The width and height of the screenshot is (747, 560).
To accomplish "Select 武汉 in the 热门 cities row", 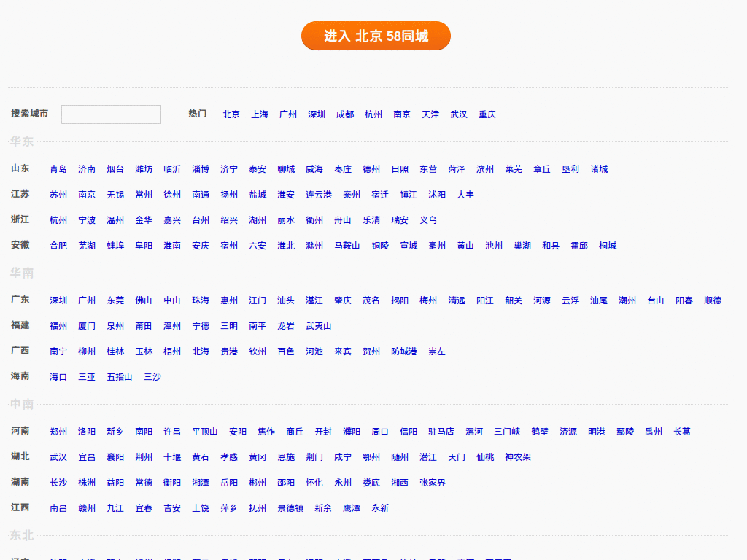I will (x=459, y=114).
